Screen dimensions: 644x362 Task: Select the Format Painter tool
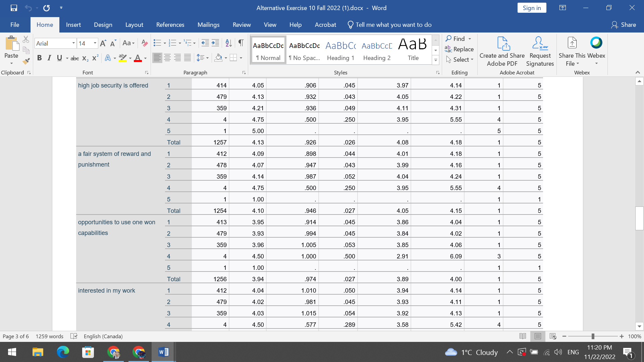(x=25, y=61)
